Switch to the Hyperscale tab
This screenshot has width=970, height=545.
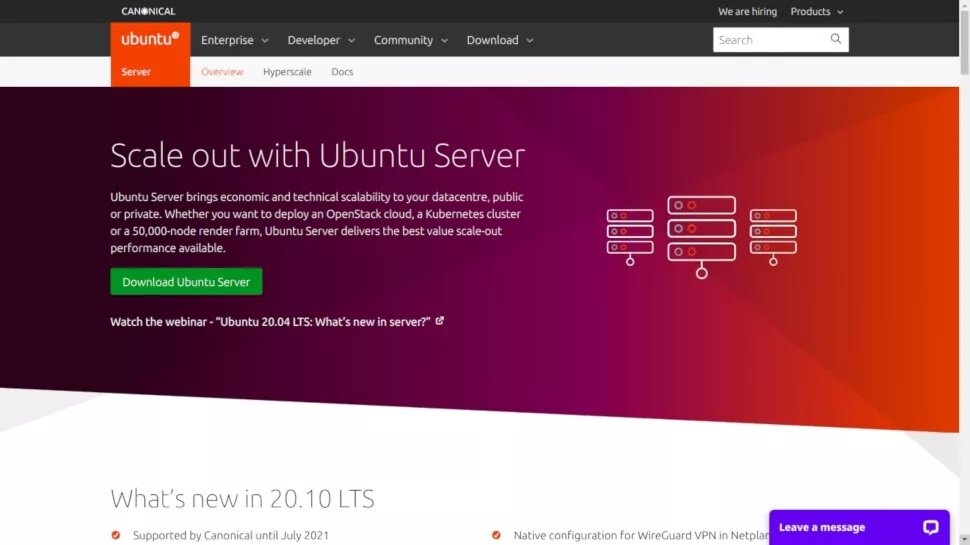point(287,72)
